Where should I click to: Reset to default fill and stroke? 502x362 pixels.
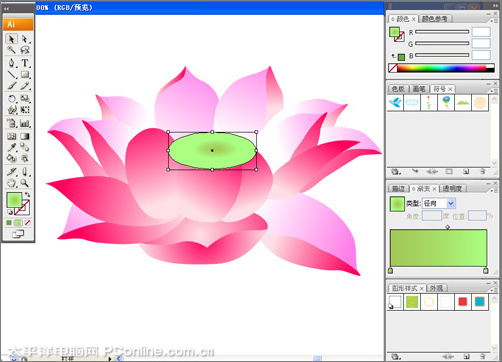[10, 212]
